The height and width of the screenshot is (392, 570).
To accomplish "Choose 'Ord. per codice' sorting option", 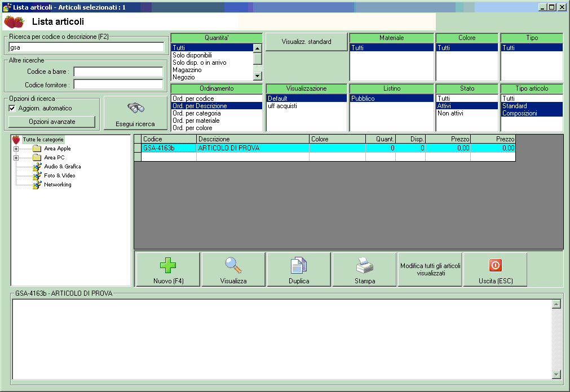I will [x=193, y=99].
